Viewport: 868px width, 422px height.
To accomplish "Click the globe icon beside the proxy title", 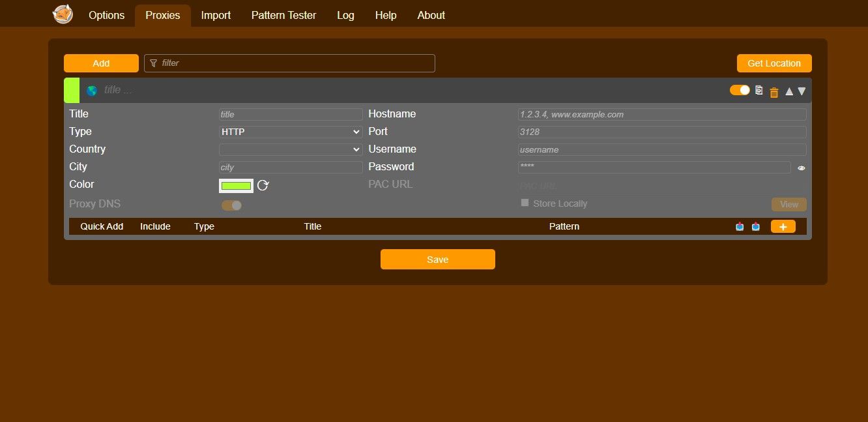I will point(91,90).
